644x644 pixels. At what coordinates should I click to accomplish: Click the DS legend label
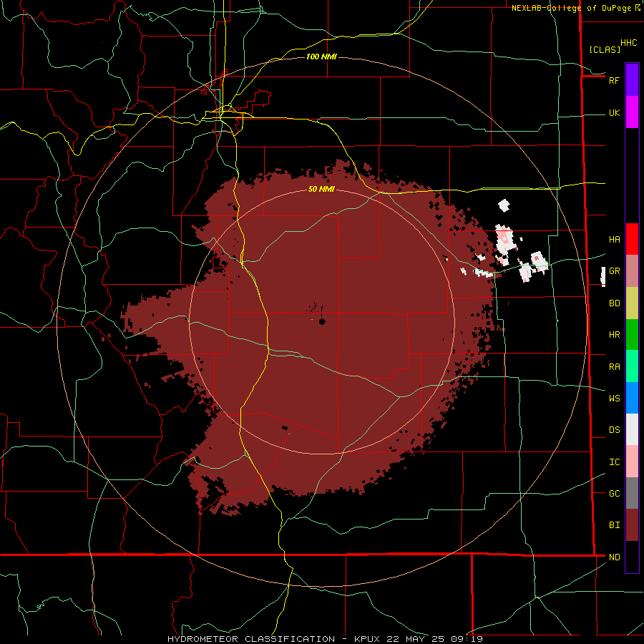pos(614,430)
